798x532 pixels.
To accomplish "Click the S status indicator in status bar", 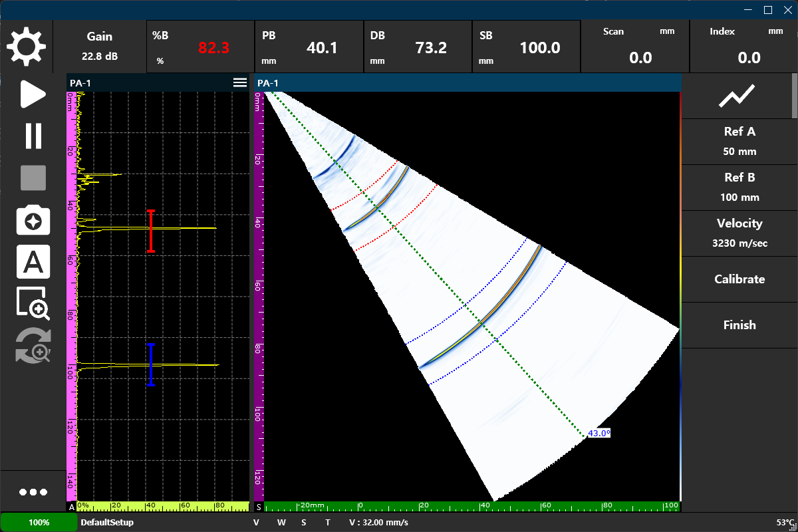I will coord(304,523).
